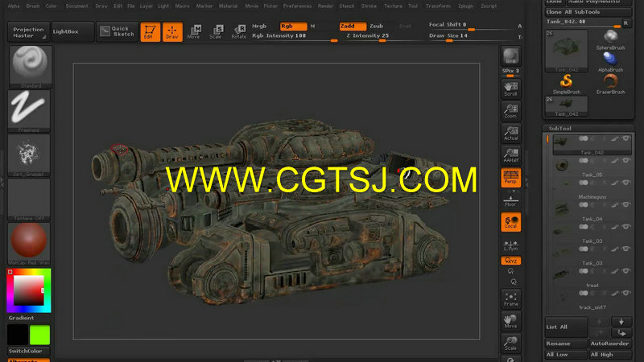The image size is (644, 362).
Task: Enable Mrgb painting mode
Action: pyautogui.click(x=259, y=26)
